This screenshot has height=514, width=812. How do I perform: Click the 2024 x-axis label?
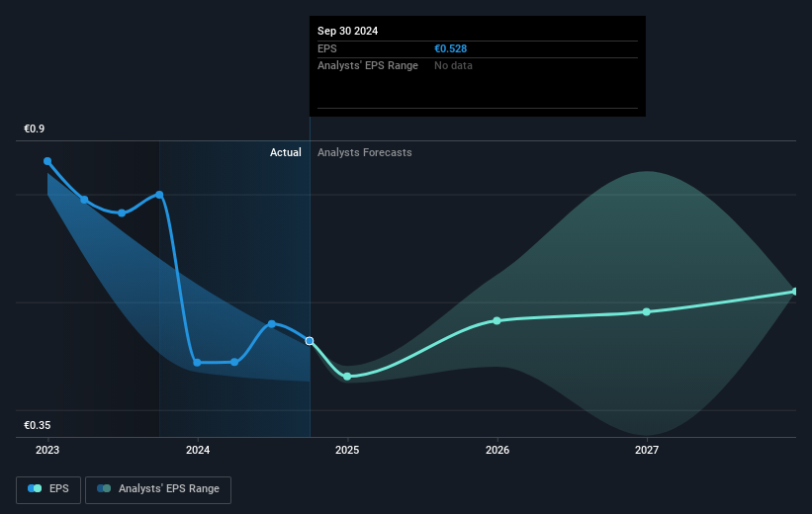point(198,451)
